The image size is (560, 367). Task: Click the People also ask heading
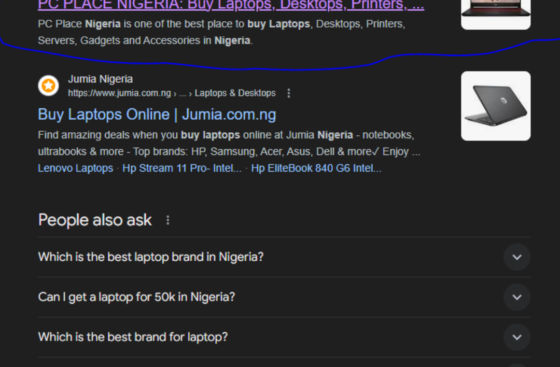click(95, 220)
